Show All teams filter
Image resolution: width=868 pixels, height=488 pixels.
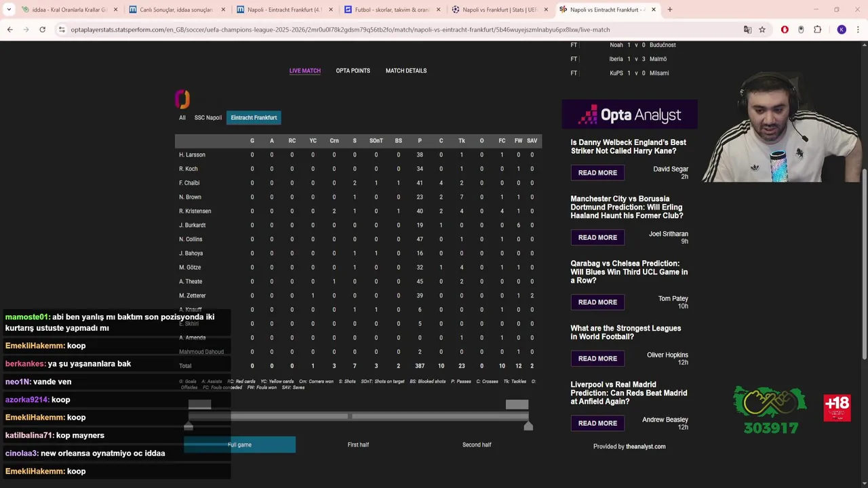[x=182, y=117]
